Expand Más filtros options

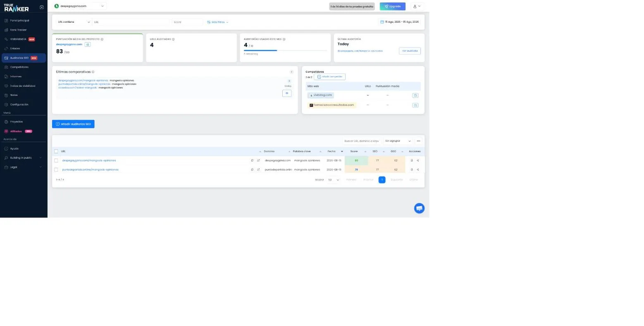[x=218, y=22]
